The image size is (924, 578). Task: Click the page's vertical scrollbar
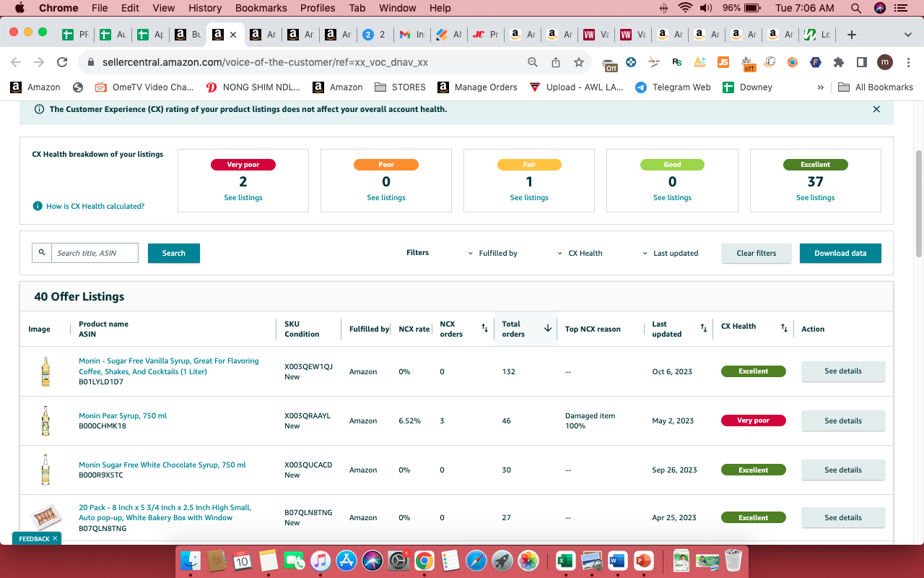pyautogui.click(x=919, y=203)
